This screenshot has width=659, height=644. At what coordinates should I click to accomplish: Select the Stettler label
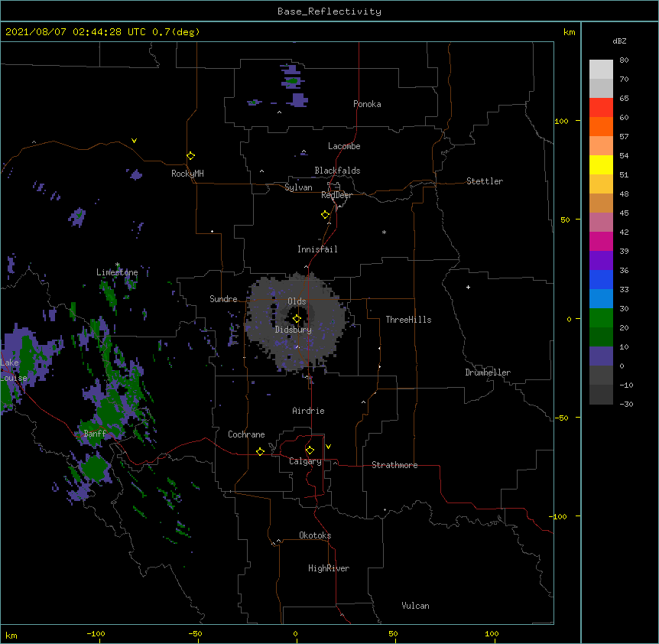pos(485,181)
